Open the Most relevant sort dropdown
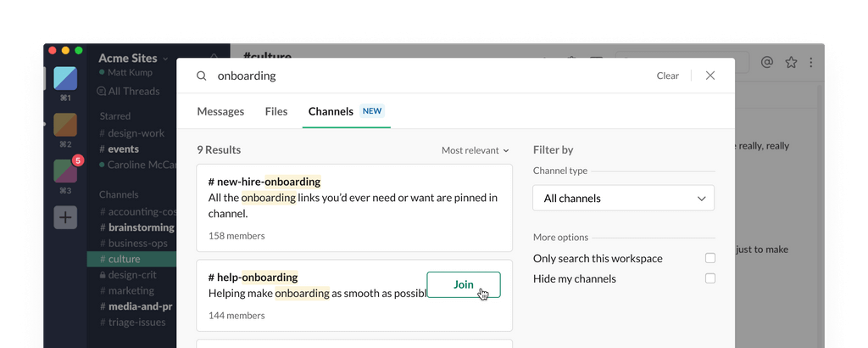Screen dimensions: 868x348 pyautogui.click(x=475, y=150)
